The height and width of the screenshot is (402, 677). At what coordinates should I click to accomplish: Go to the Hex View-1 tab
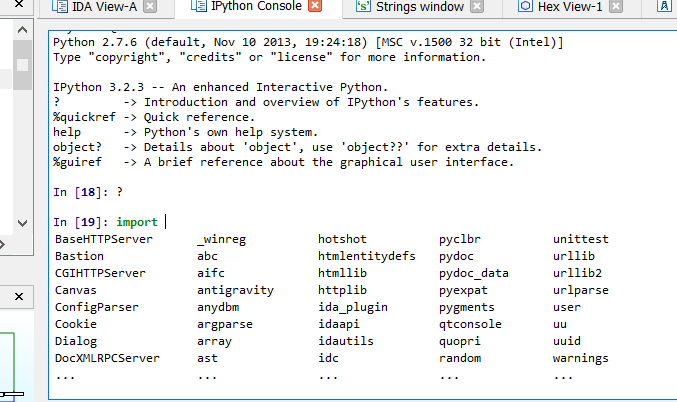click(x=572, y=7)
